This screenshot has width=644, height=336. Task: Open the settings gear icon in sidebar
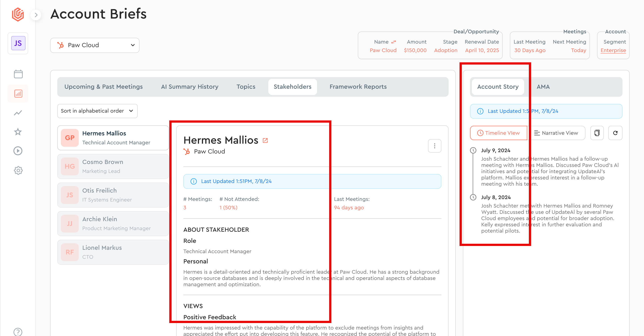18,171
